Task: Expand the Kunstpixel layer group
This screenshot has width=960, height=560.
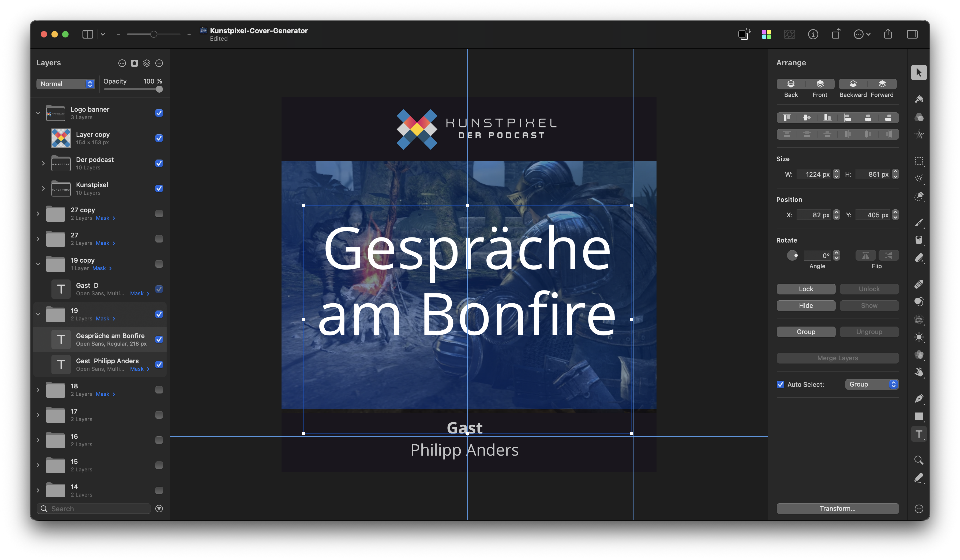Action: (43, 188)
